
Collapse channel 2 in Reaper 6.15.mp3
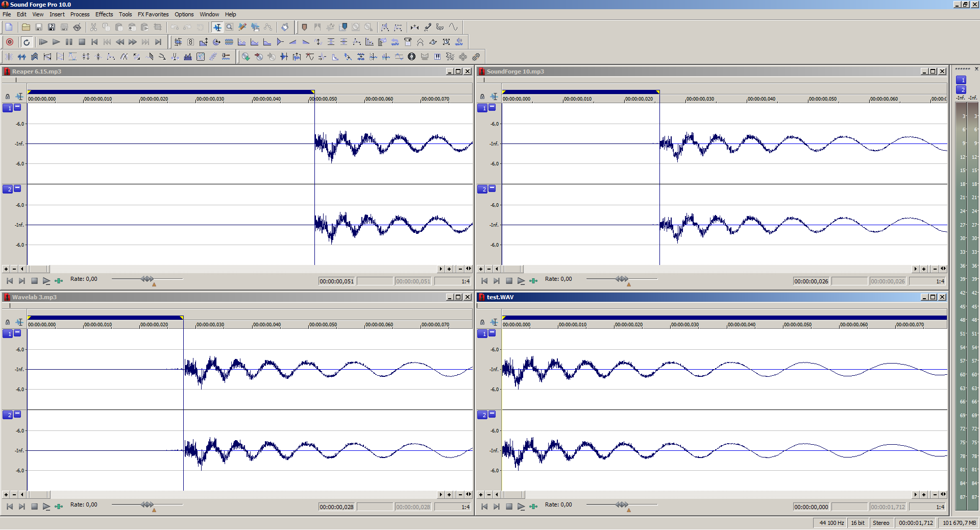point(17,188)
